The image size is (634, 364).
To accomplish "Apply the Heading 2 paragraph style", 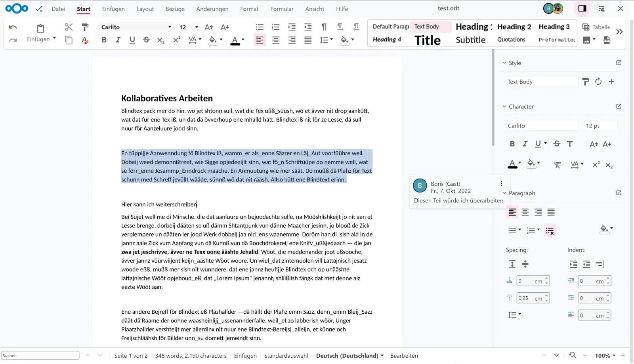I will click(x=514, y=27).
